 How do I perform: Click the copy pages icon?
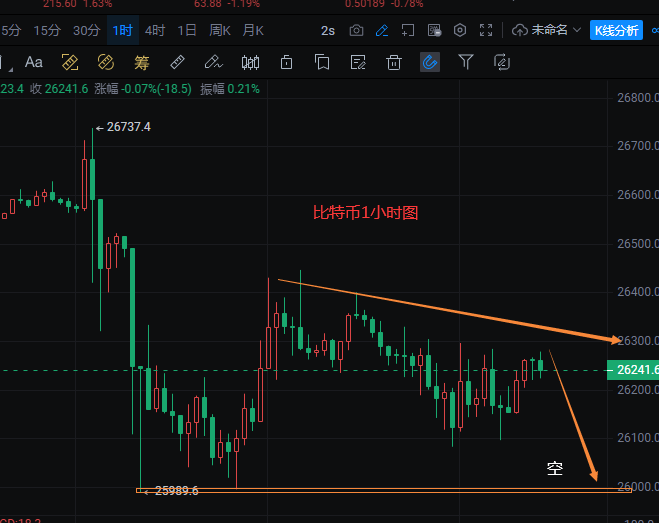[322, 62]
